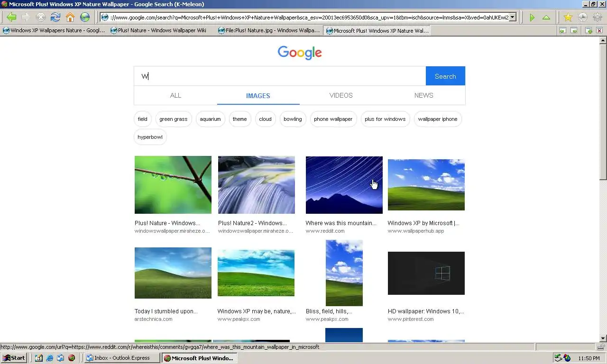The height and width of the screenshot is (364, 607).
Task: Open Preferences with the gear icon
Action: pyautogui.click(x=597, y=18)
